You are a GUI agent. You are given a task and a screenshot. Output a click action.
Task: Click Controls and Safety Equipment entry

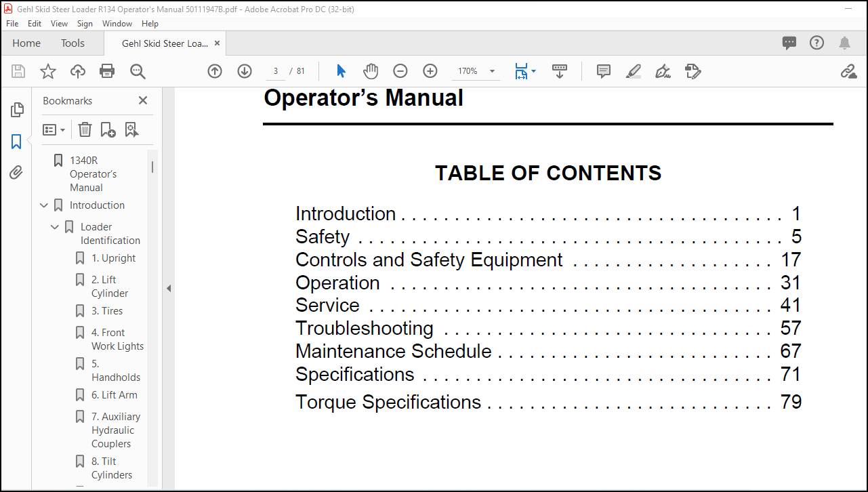click(x=548, y=260)
